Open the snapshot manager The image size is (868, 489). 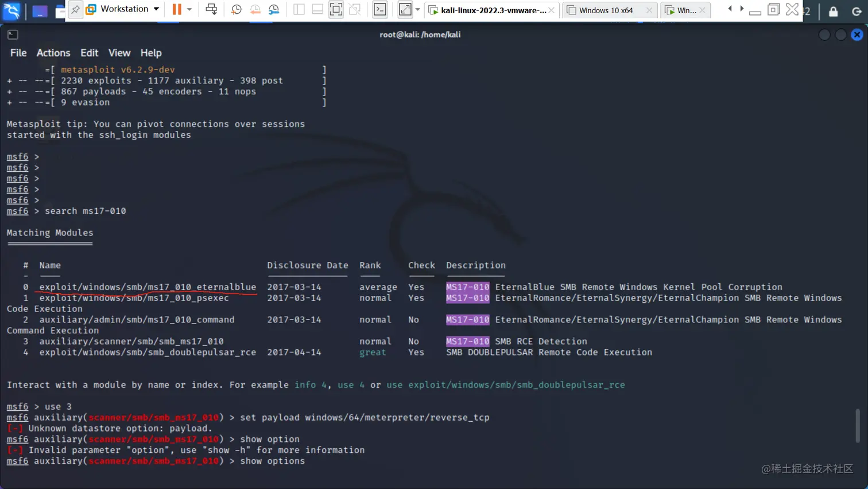click(x=274, y=9)
